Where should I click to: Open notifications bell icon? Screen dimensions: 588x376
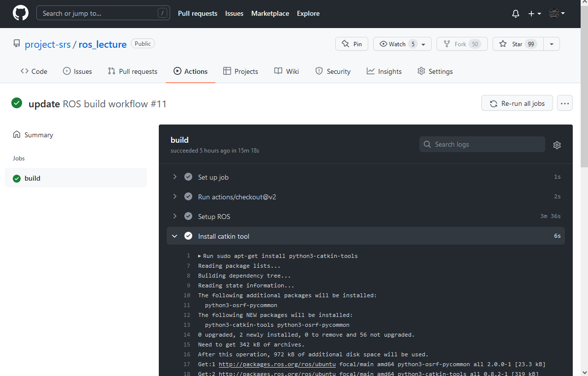(516, 13)
